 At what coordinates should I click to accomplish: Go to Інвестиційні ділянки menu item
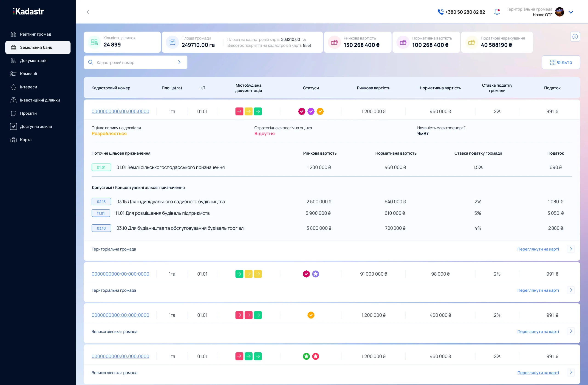[40, 100]
